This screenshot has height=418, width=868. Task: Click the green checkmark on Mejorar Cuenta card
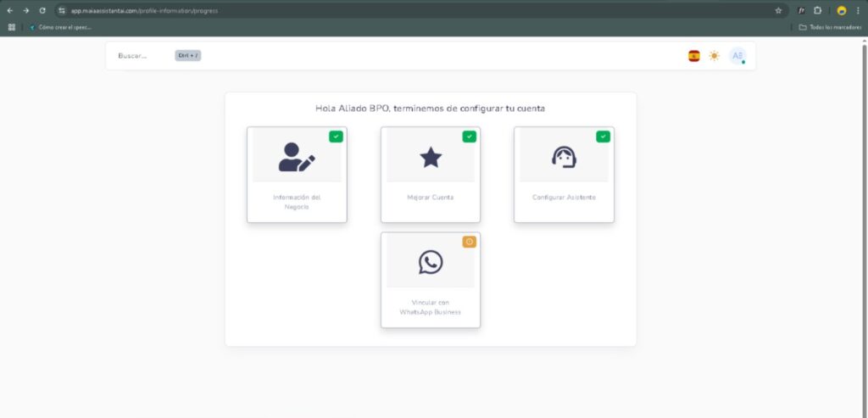470,137
